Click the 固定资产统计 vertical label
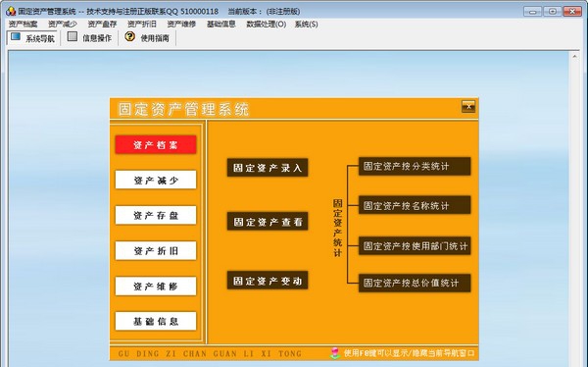588x367 pixels. (x=337, y=228)
